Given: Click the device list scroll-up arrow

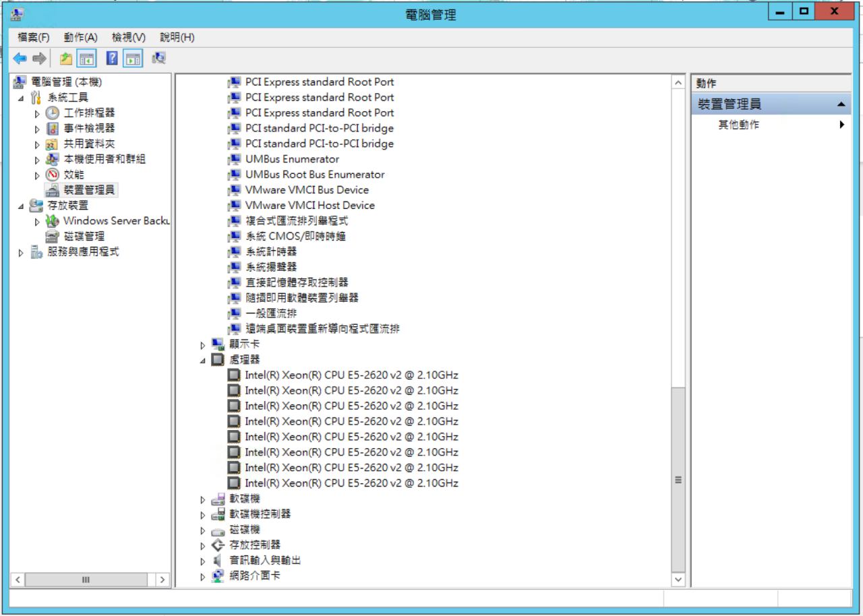Looking at the screenshot, I should pyautogui.click(x=678, y=82).
